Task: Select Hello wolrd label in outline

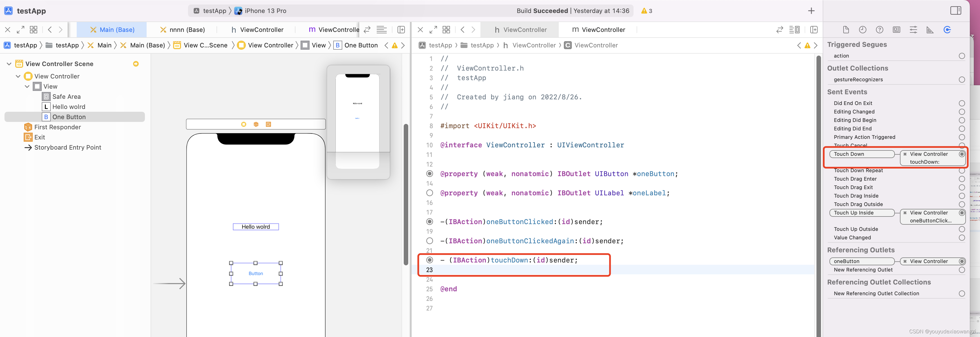Action: 69,107
